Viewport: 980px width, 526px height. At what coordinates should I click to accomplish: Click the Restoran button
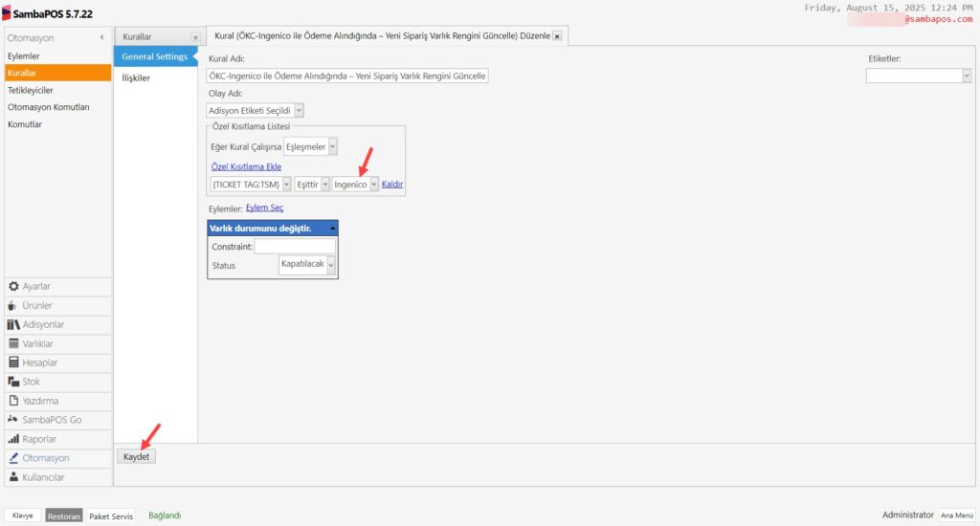64,516
